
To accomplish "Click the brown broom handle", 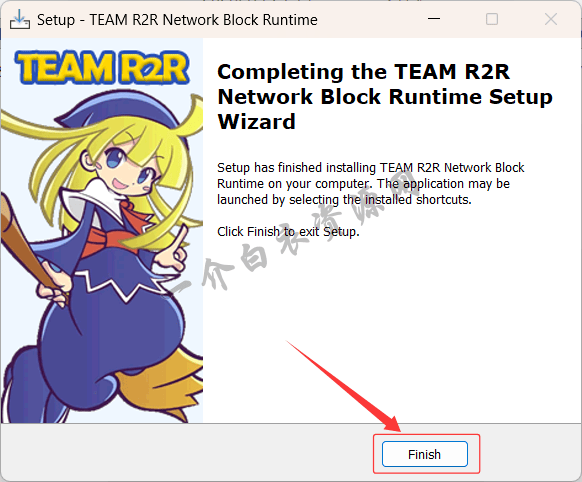I will tap(26, 247).
